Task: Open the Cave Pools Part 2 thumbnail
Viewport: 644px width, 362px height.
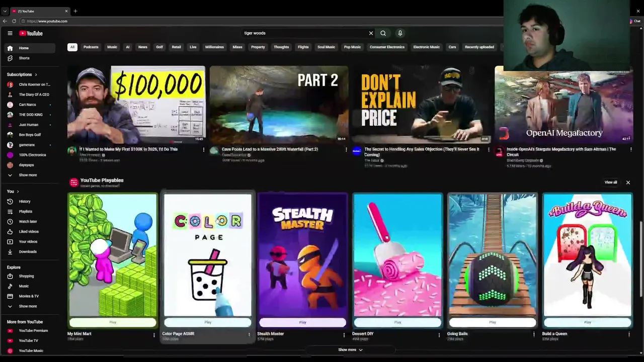Action: [279, 105]
